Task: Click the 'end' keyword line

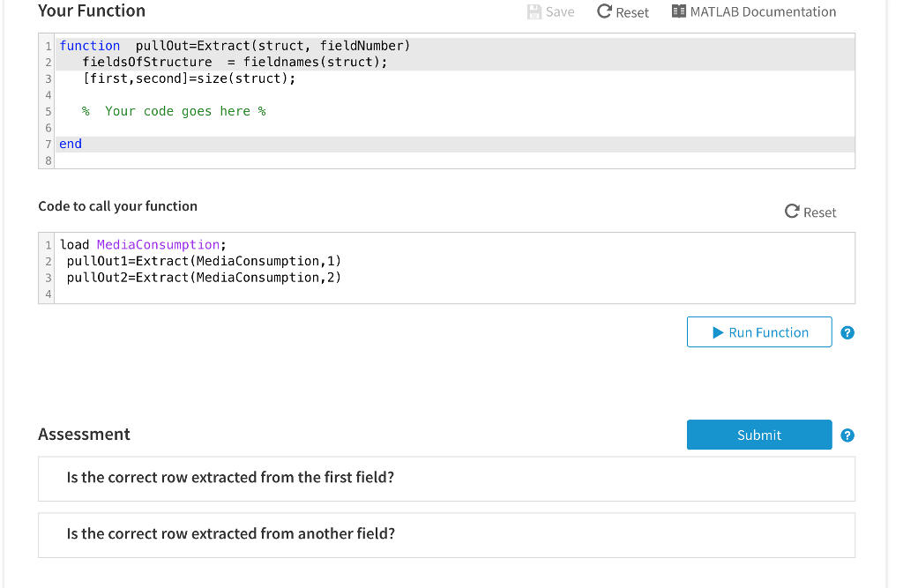Action: pyautogui.click(x=71, y=145)
